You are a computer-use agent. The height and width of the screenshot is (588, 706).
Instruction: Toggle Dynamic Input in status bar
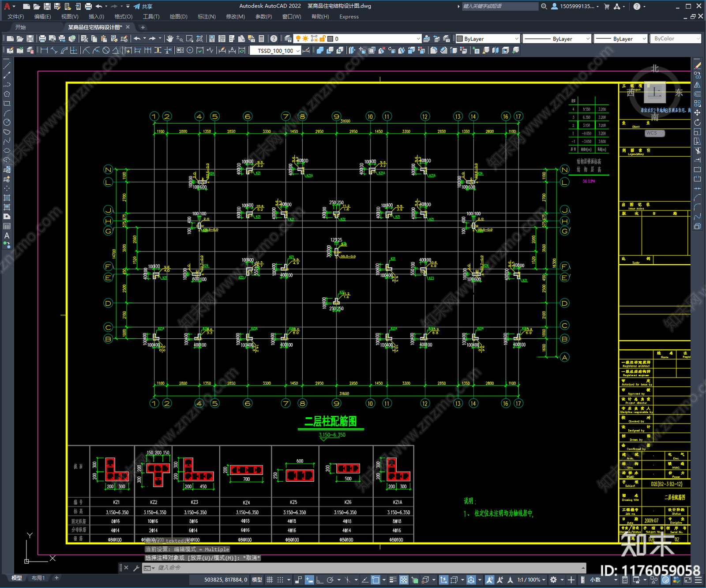(x=309, y=580)
